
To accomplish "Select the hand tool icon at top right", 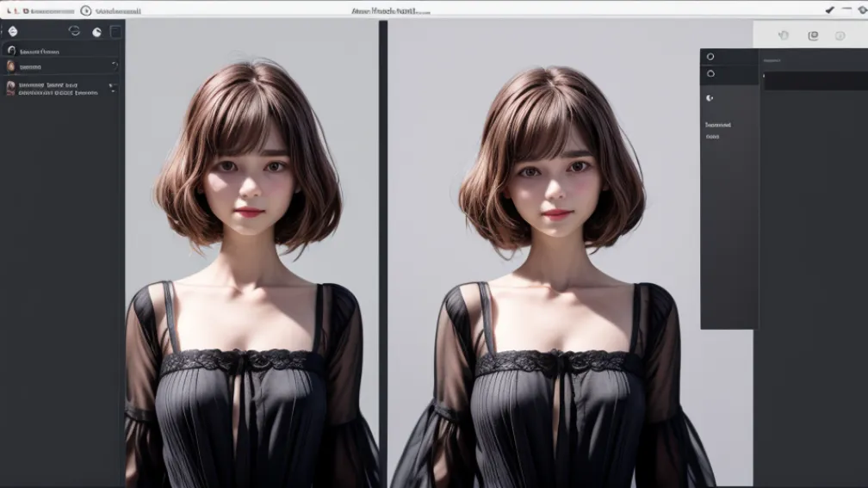I will click(784, 35).
